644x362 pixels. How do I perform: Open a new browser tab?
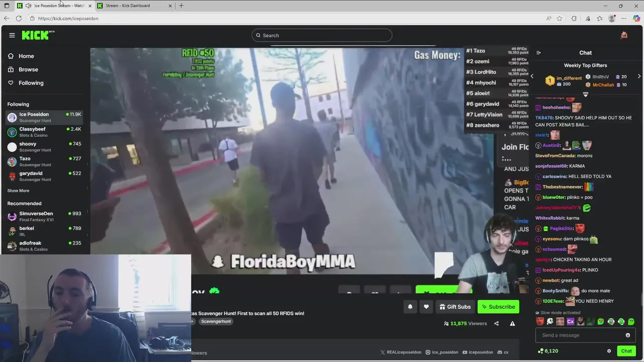181,6
